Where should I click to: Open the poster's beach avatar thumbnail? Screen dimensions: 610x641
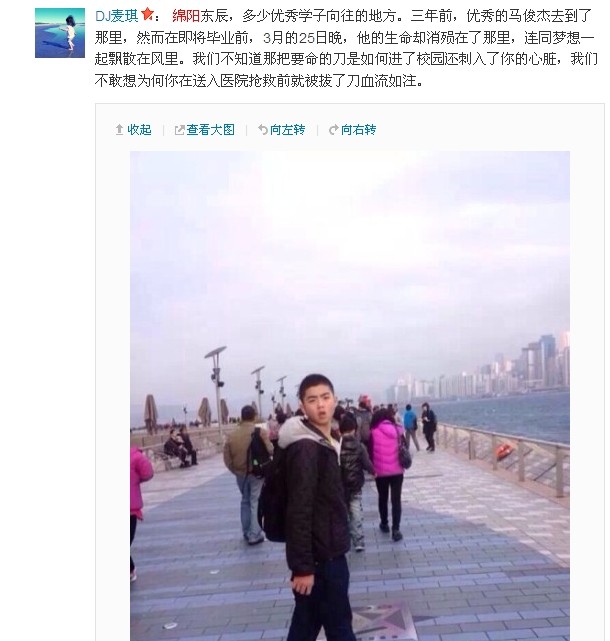tap(60, 33)
